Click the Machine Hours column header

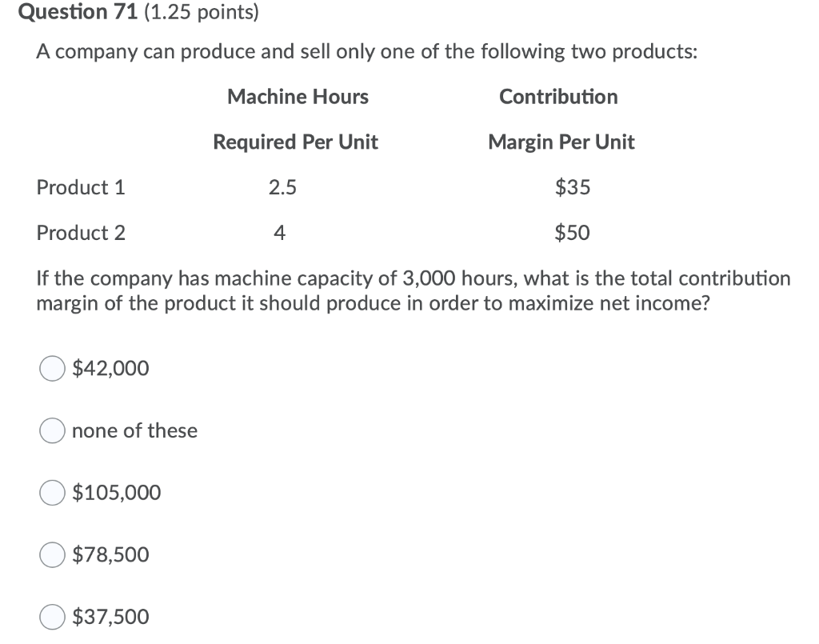[298, 97]
